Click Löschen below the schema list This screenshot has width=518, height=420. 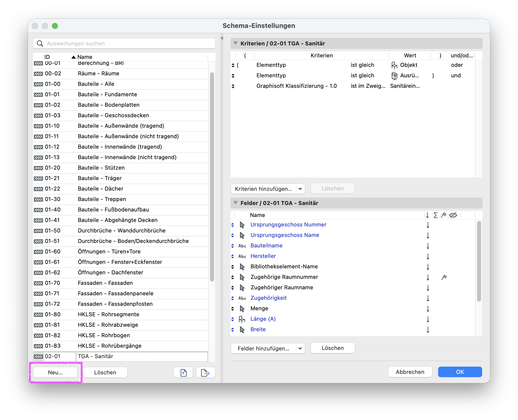[x=105, y=373]
